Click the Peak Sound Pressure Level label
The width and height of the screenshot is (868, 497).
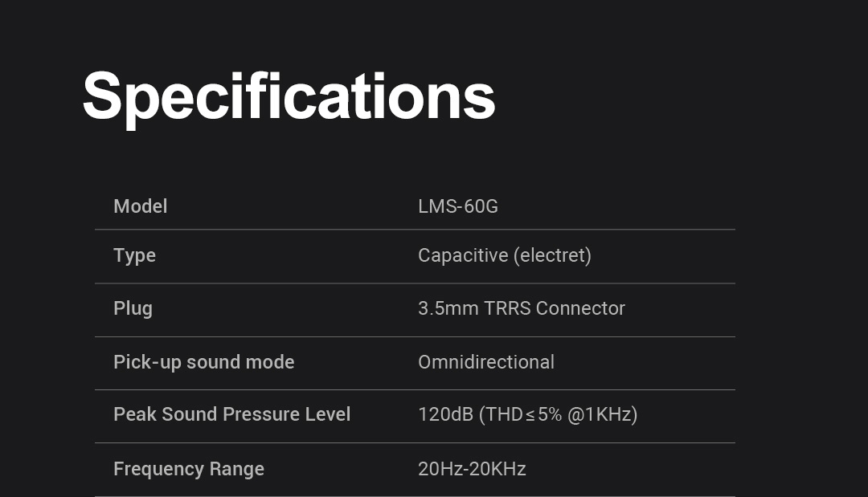(231, 414)
